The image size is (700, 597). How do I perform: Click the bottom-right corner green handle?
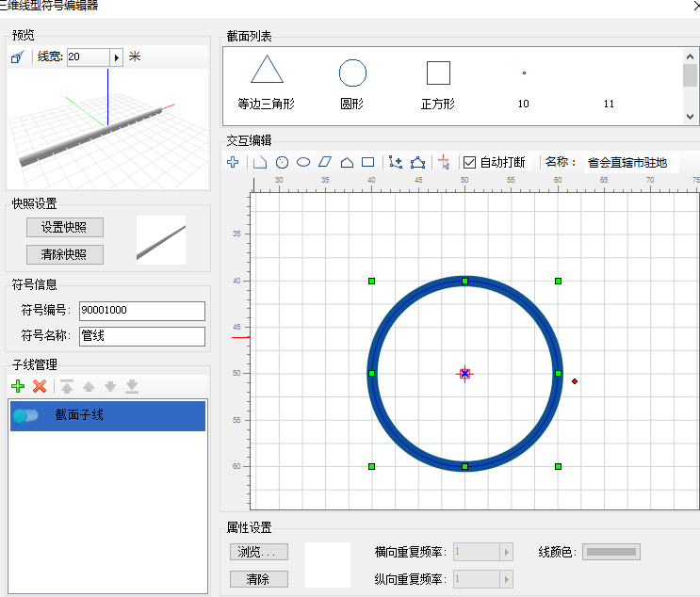pos(558,467)
